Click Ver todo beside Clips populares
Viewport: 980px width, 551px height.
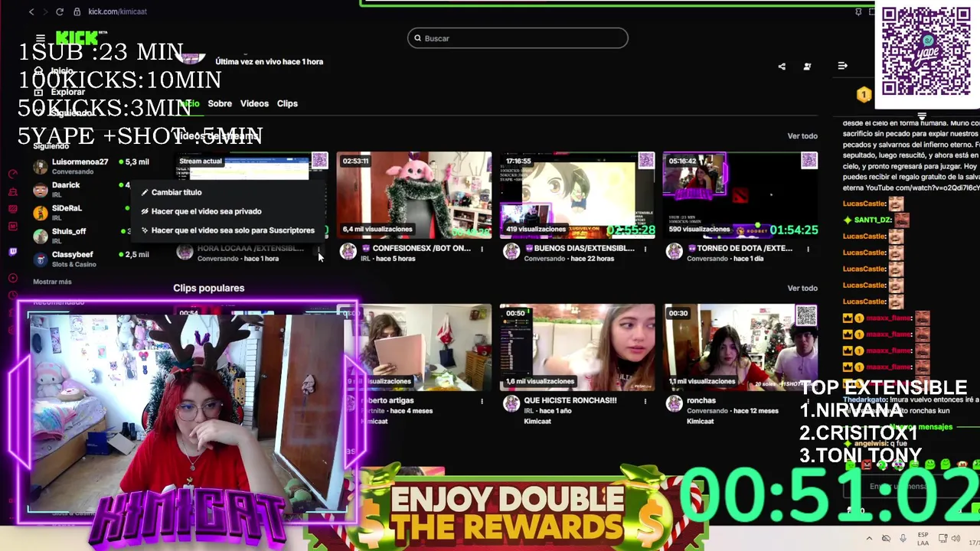[x=802, y=288]
